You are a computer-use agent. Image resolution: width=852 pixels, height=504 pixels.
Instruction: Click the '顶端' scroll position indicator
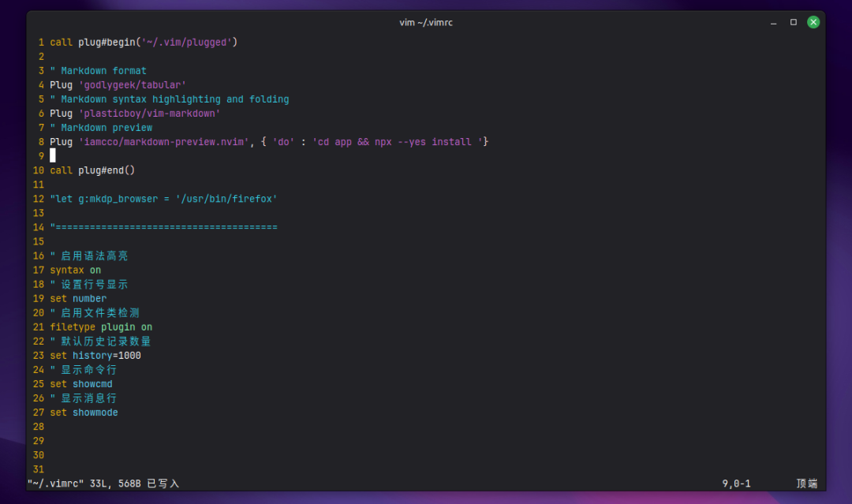[x=807, y=483]
